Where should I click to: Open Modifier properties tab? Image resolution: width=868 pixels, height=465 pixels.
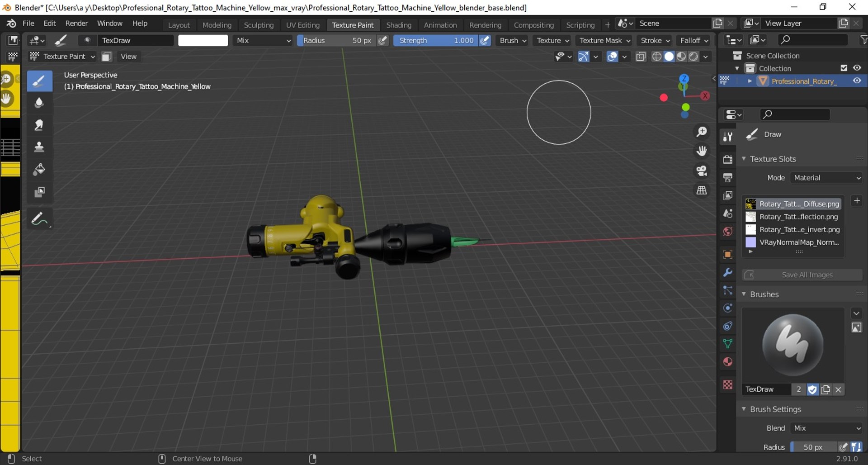pyautogui.click(x=727, y=272)
